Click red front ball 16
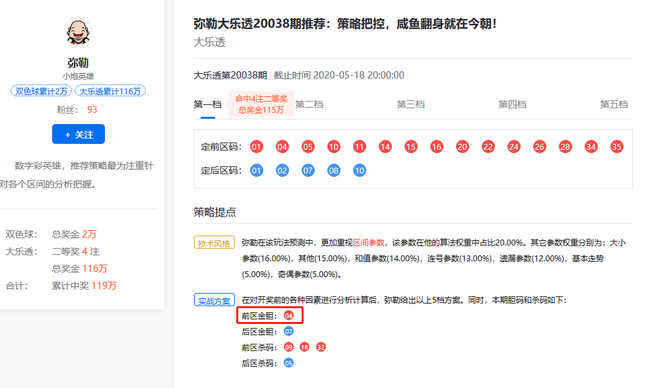The width and height of the screenshot is (650, 388). point(437,146)
